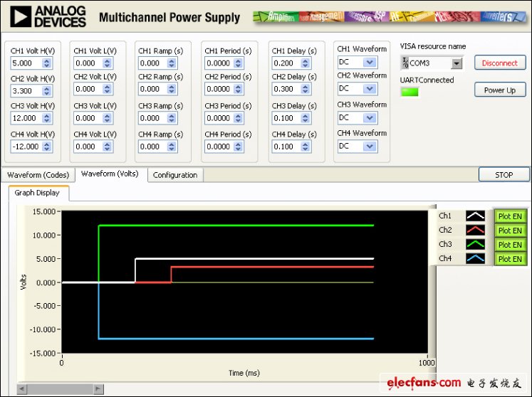The width and height of the screenshot is (532, 397).
Task: Open the CH4 Waveform dropdown
Action: [370, 147]
